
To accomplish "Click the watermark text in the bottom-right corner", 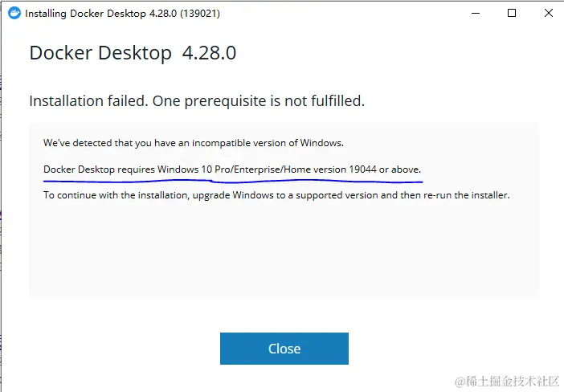I will [x=507, y=382].
